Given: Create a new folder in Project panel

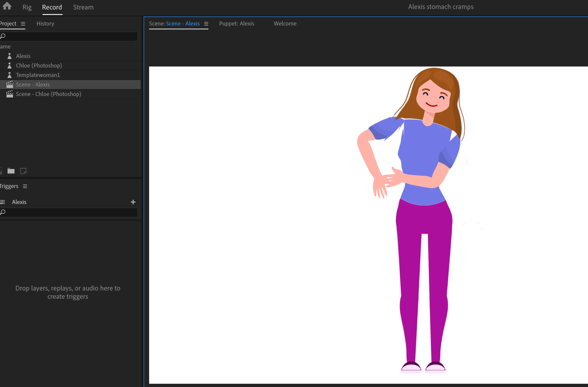Looking at the screenshot, I should [x=11, y=171].
